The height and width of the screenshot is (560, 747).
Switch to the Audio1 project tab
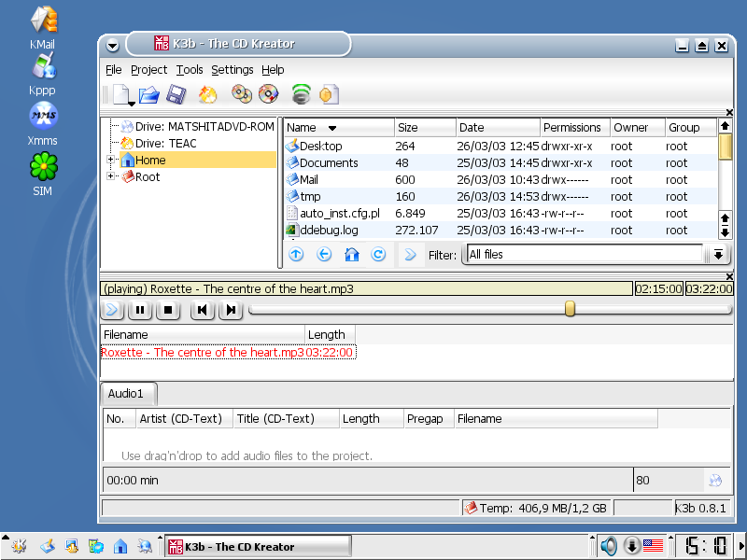click(129, 394)
